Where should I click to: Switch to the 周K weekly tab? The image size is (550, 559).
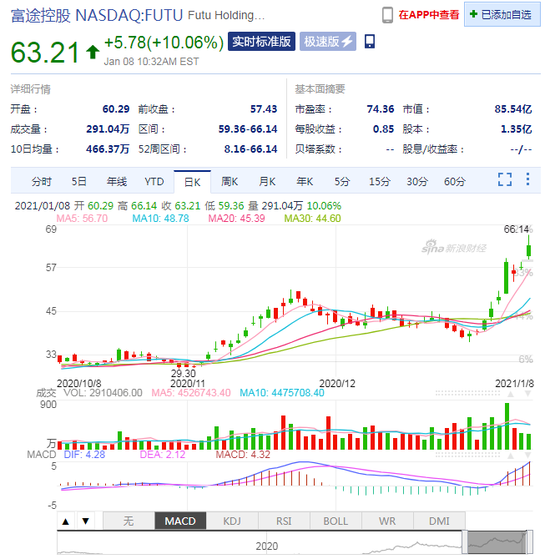(229, 181)
